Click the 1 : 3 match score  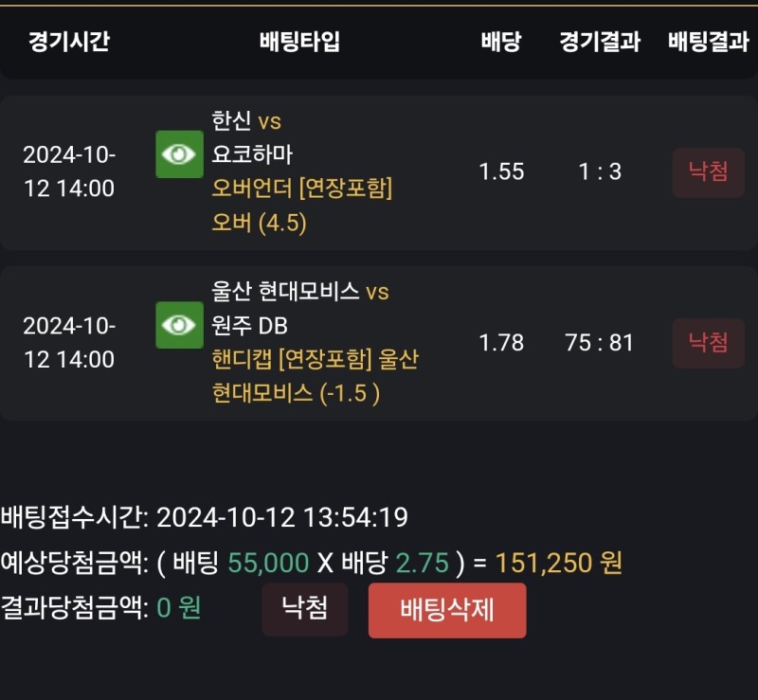600,171
